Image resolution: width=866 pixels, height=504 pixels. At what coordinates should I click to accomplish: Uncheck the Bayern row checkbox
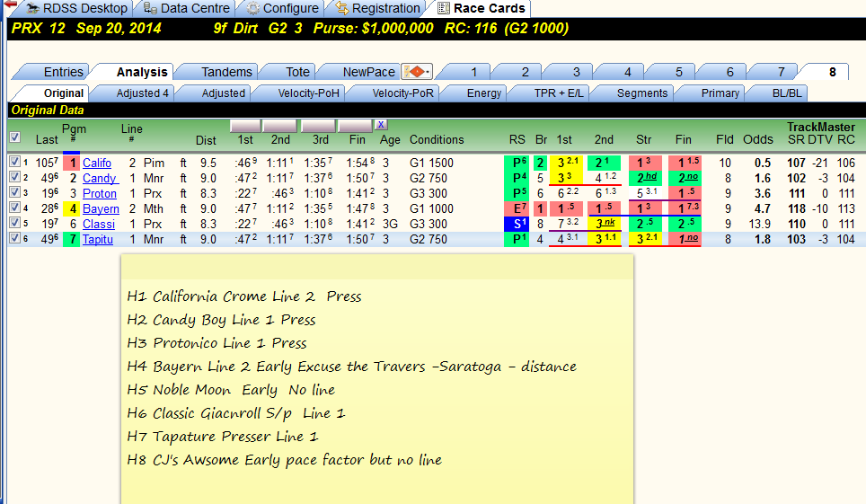pyautogui.click(x=15, y=208)
